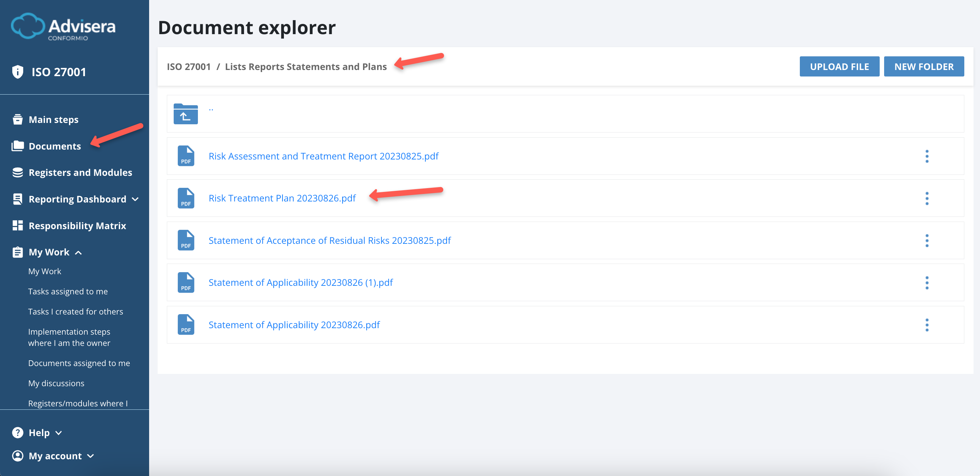Screen dimensions: 980x476
Task: Click the Advisera Conformio logo
Action: tap(63, 27)
